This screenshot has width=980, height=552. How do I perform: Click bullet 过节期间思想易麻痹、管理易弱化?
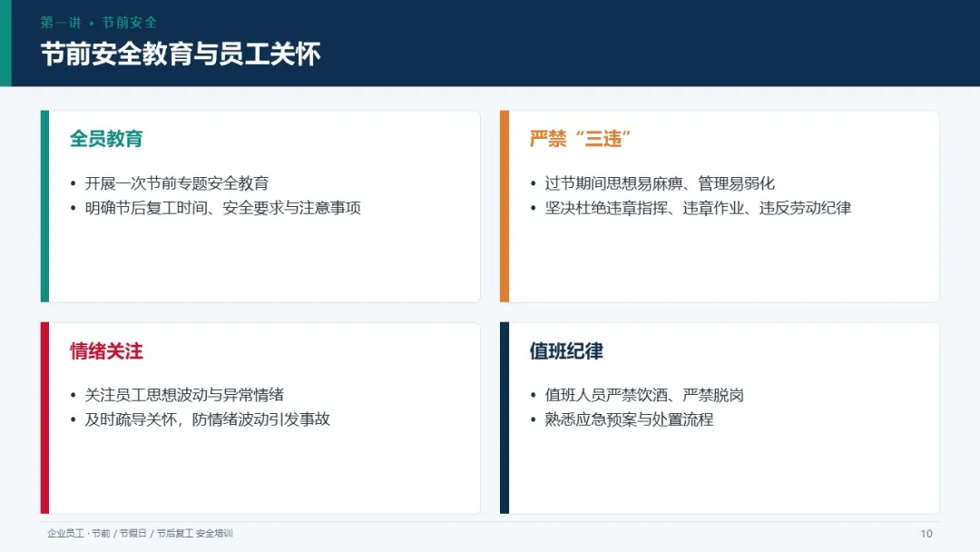660,183
